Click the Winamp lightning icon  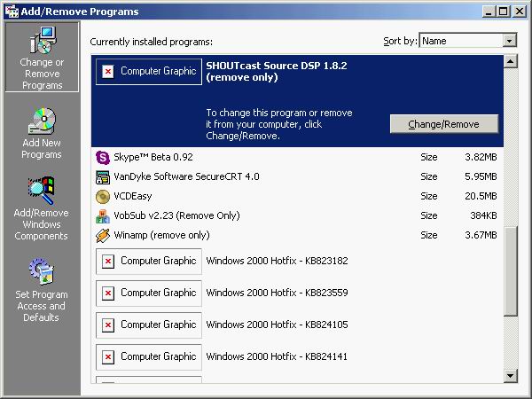(x=103, y=236)
